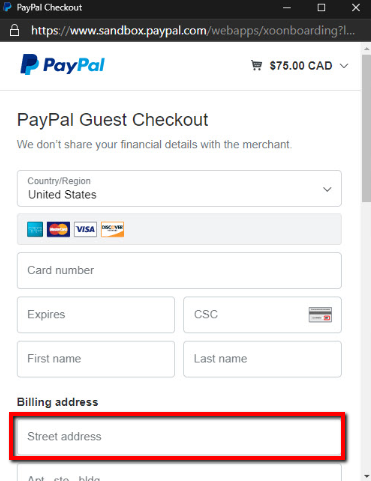Click the PayPal favicon in title bar
The image size is (371, 481).
coord(7,7)
